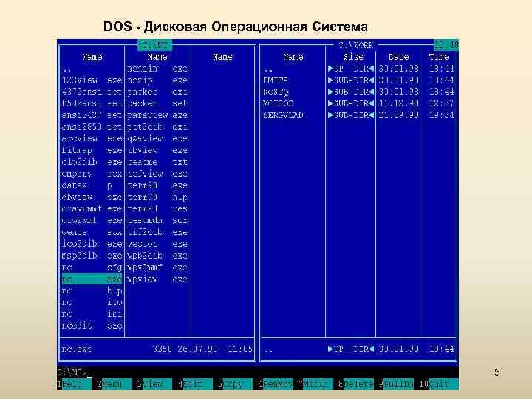Select the pct2dib exe file
532x399 pixels.
click(157, 127)
